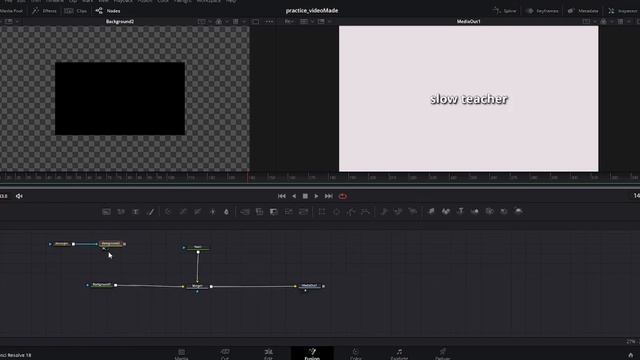640x360 pixels.
Task: Add a Spot Light node
Action: pyautogui.click(x=504, y=211)
